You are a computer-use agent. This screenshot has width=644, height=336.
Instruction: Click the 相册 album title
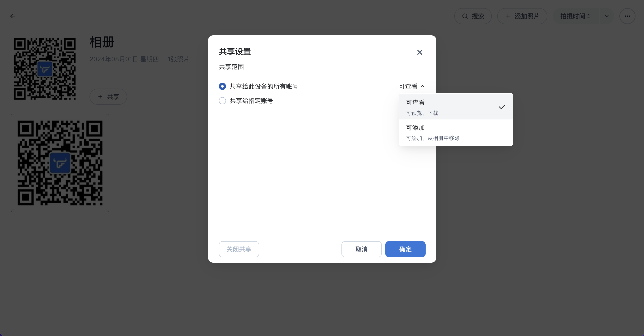pos(102,42)
